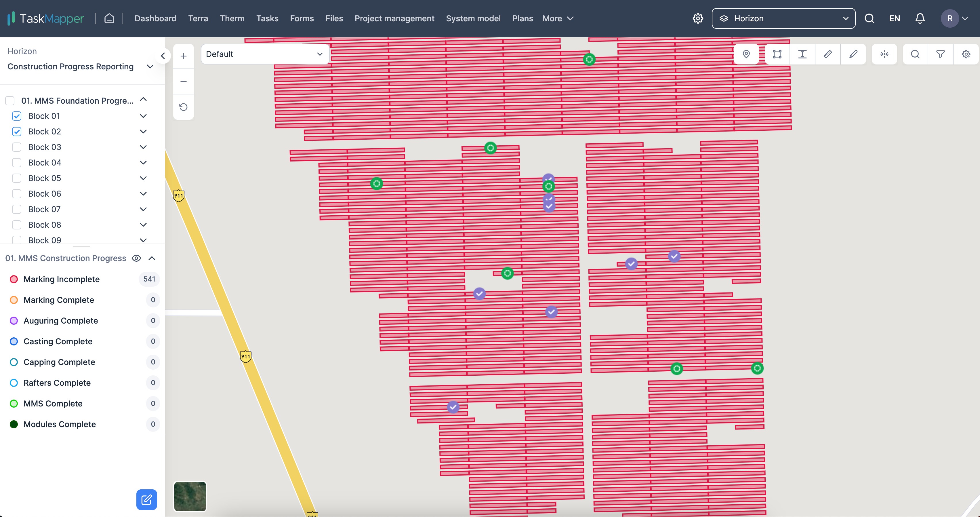This screenshot has width=980, height=517.
Task: Select the text label tool
Action: click(802, 54)
